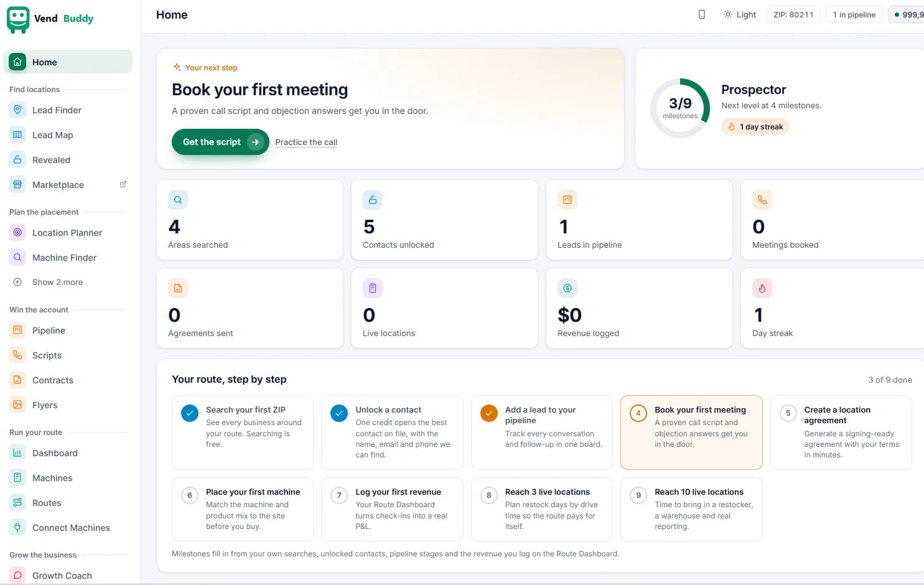Viewport: 924px width, 585px height.
Task: Click the 'Search your first ZIP' checkmark
Action: 190,413
